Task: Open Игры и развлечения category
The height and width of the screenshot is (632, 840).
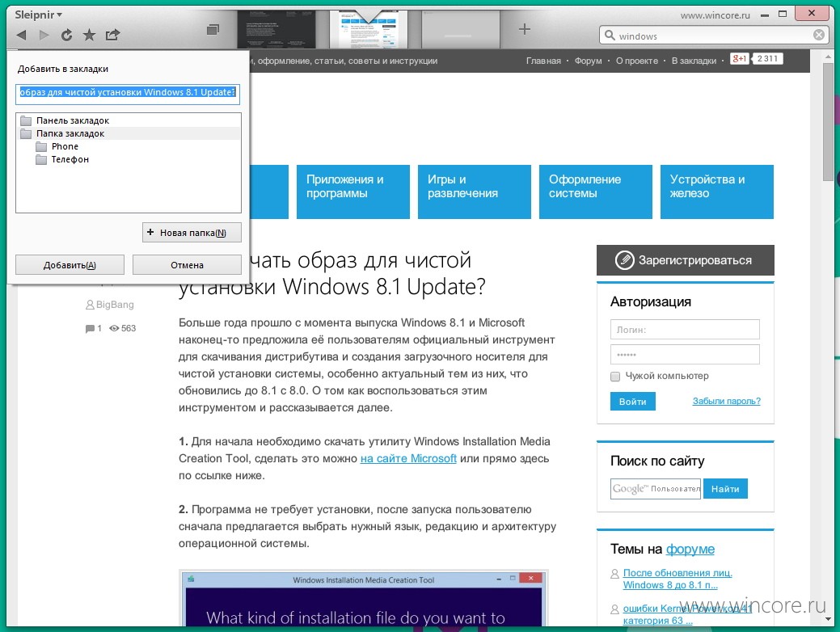Action: [x=474, y=192]
